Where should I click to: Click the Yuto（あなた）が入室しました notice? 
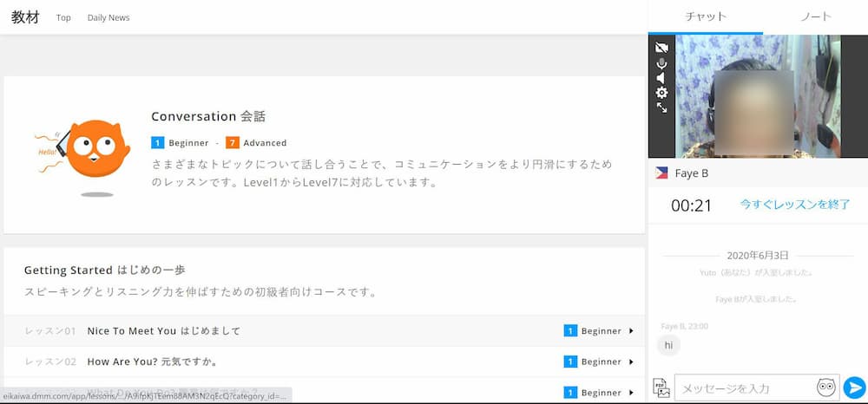[x=756, y=272]
